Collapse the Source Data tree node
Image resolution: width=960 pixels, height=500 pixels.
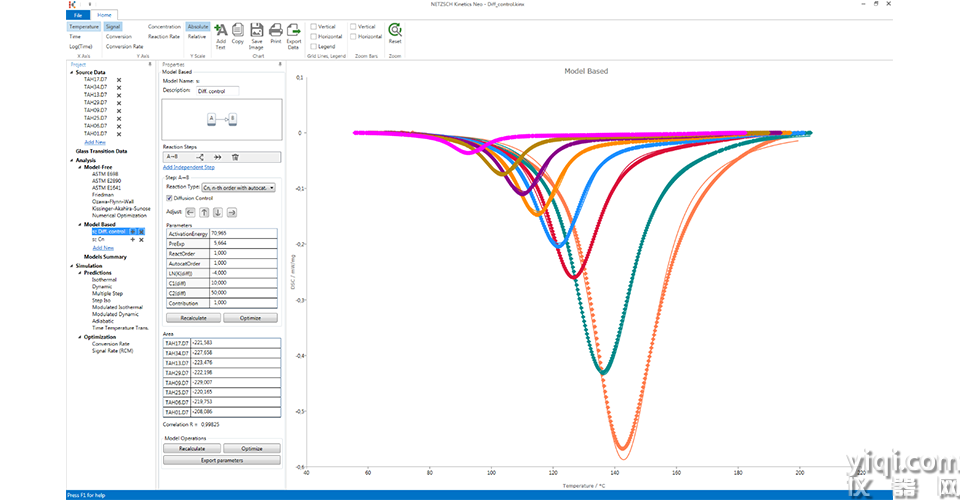click(x=72, y=72)
